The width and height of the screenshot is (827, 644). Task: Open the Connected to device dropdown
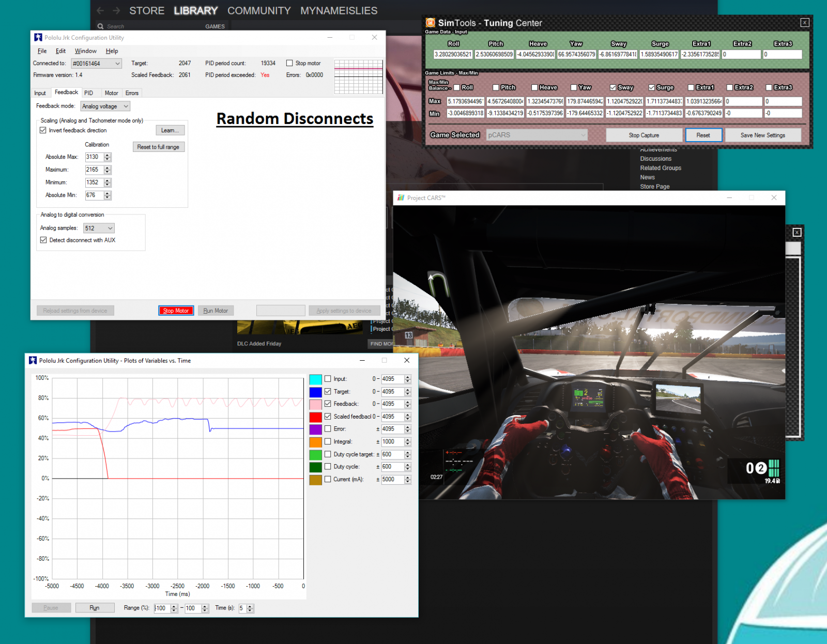[97, 64]
